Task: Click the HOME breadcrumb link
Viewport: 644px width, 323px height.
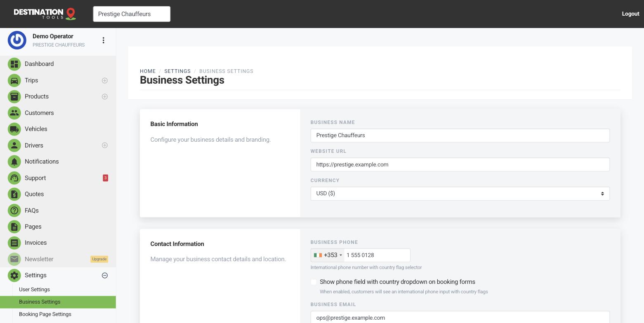Action: [148, 71]
